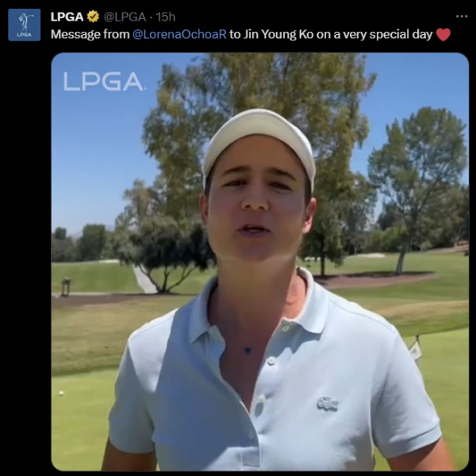Click the red heart emoji in the tweet
The height and width of the screenshot is (476, 476).
pos(443,35)
